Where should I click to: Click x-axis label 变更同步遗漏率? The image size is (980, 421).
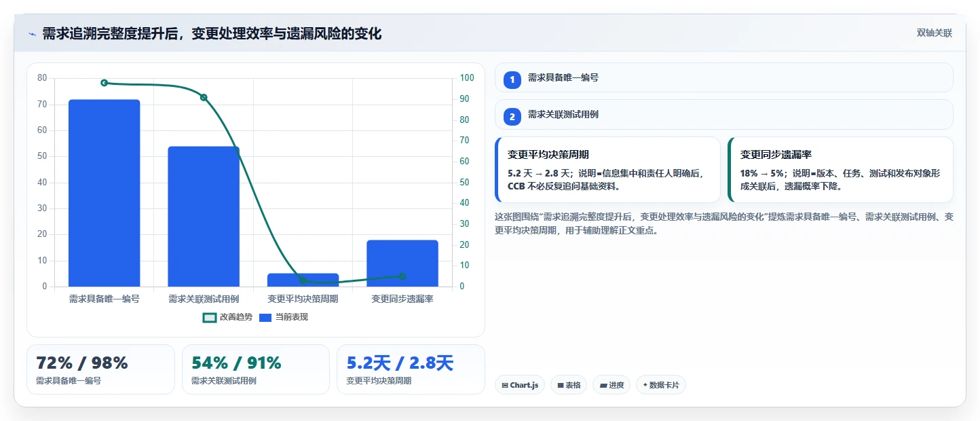402,299
